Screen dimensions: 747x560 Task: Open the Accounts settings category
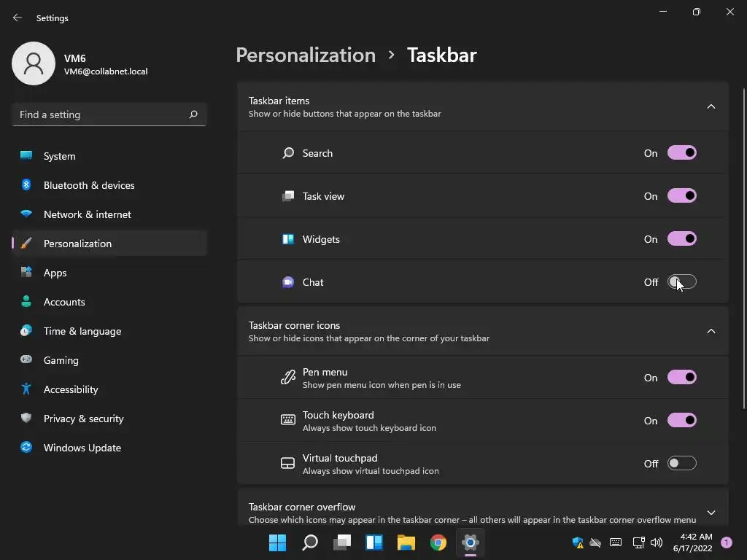(x=109, y=302)
